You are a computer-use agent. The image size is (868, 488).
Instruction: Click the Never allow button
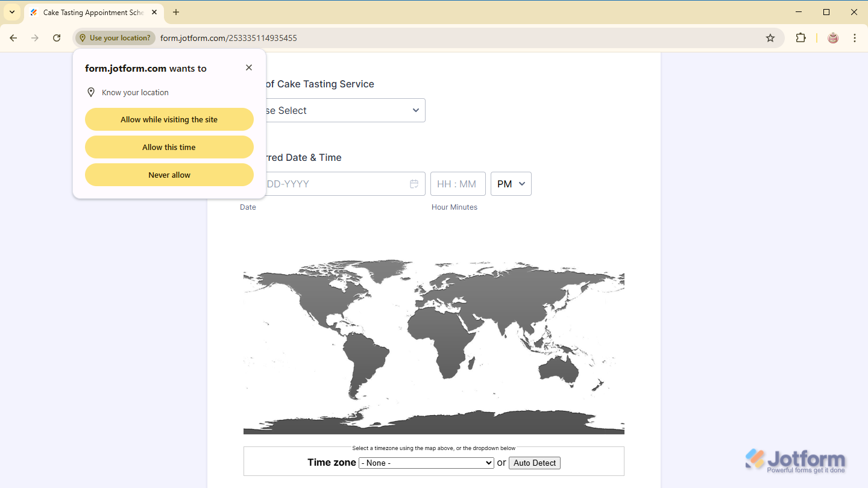[169, 175]
